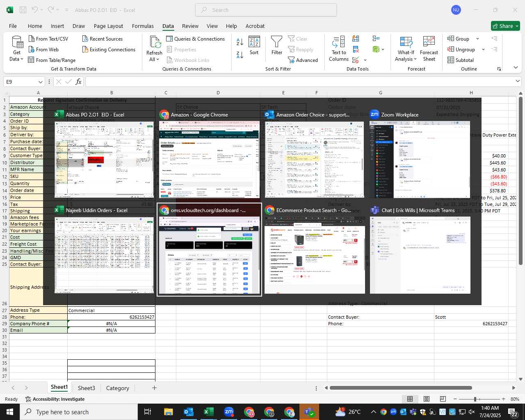The width and height of the screenshot is (525, 420).
Task: Open the Sheet3 worksheet tab
Action: point(86,388)
